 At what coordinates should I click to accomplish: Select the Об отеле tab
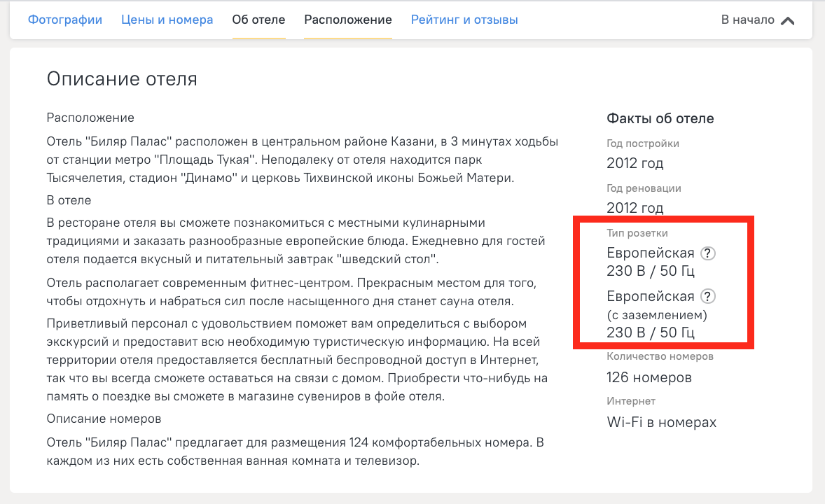coord(258,20)
